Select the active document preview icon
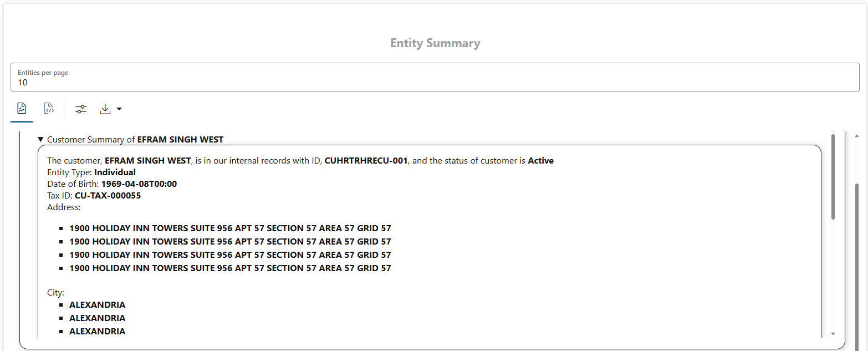 tap(21, 108)
